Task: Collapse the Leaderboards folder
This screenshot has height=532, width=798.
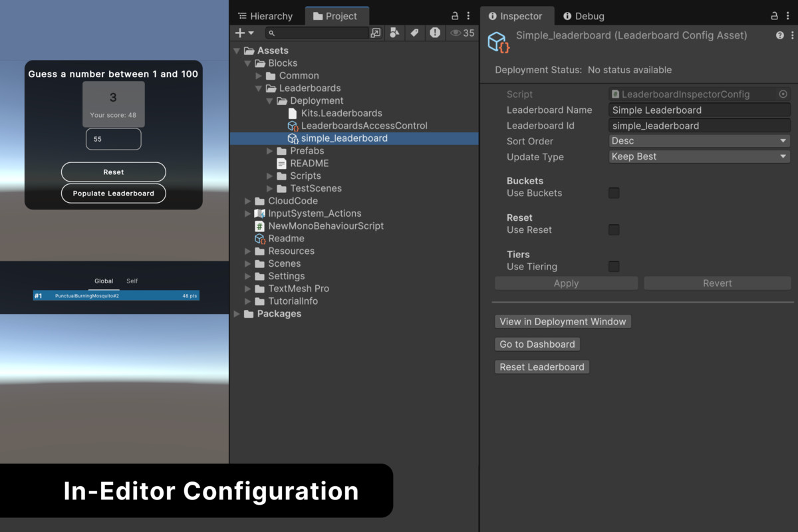Action: point(259,88)
